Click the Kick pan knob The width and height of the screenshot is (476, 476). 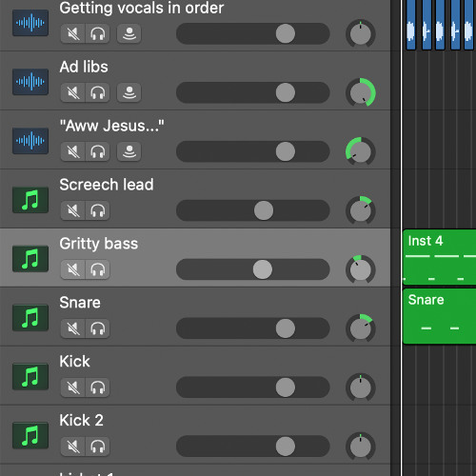(x=361, y=387)
